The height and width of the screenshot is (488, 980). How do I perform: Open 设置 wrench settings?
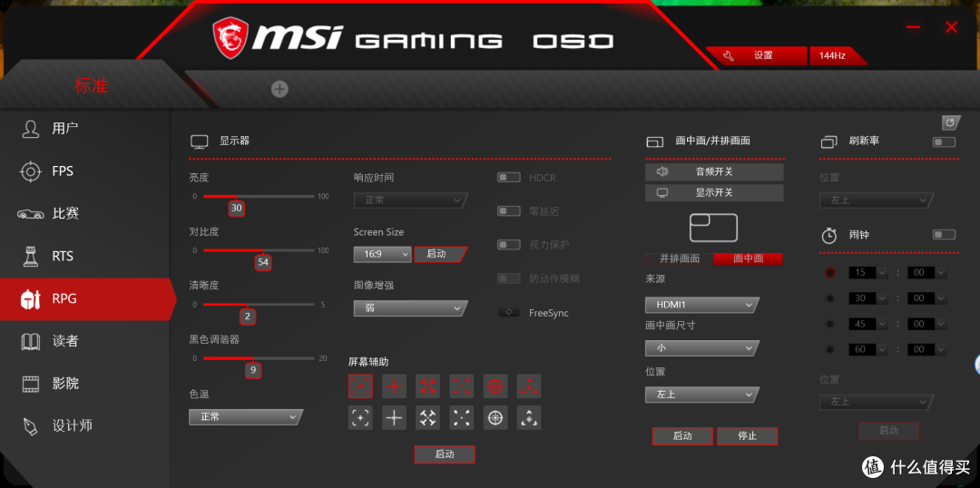coord(757,55)
